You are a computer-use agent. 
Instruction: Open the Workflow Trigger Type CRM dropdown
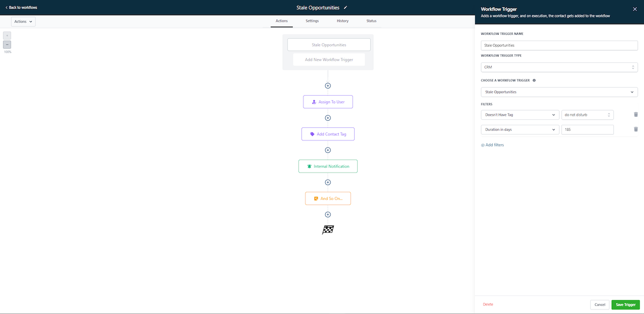(559, 67)
